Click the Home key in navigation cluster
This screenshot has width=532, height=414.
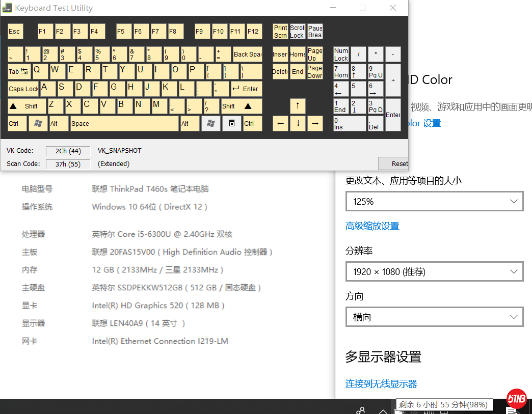coord(298,54)
